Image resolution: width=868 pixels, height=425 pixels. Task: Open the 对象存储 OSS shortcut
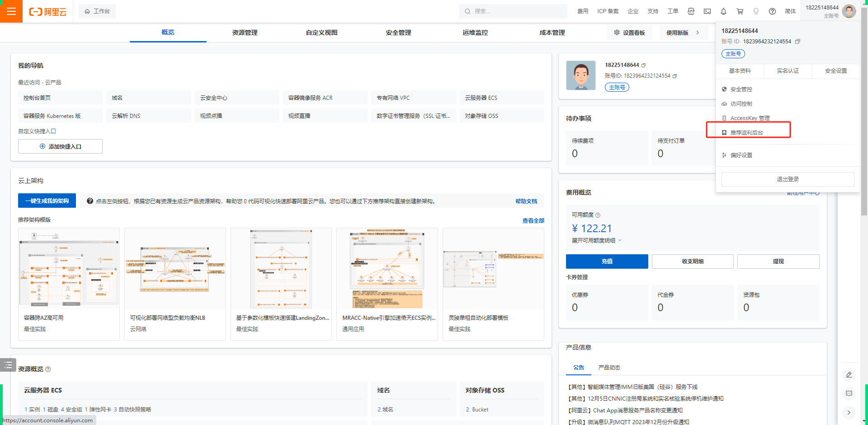502,116
